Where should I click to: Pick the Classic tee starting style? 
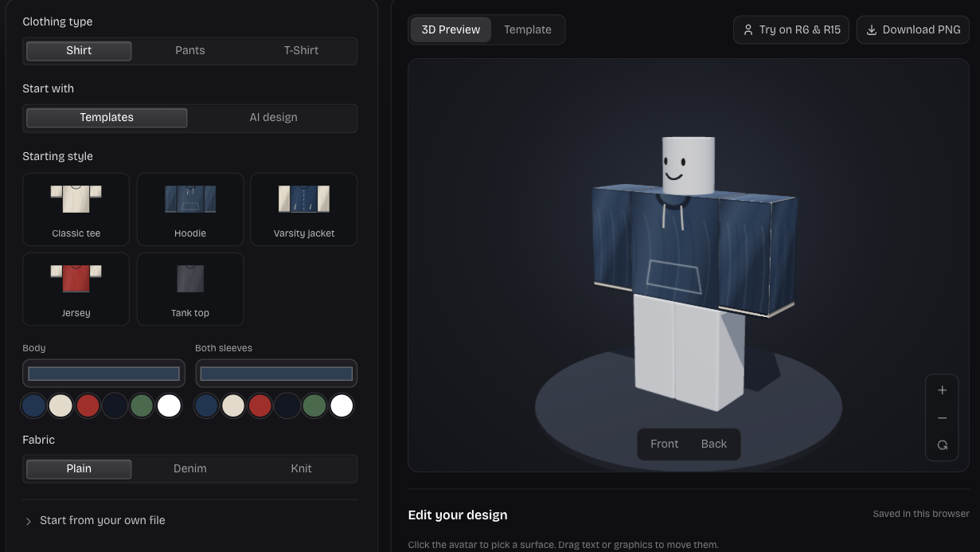pos(76,209)
